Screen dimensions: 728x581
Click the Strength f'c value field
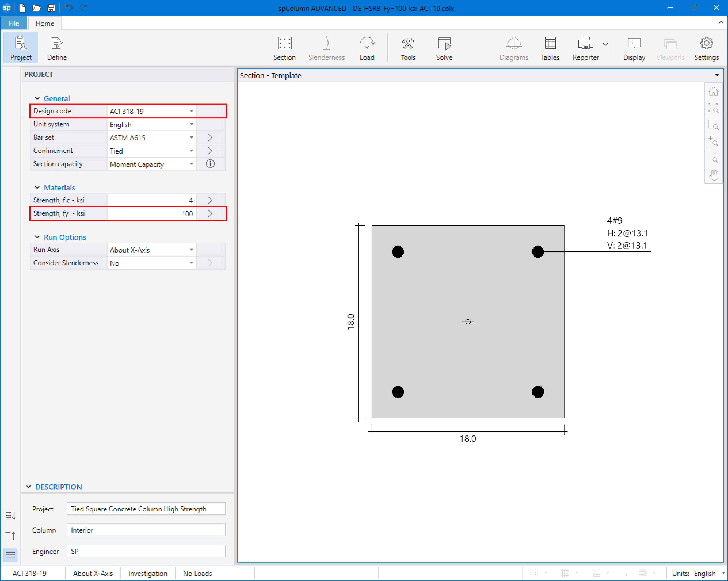[152, 200]
